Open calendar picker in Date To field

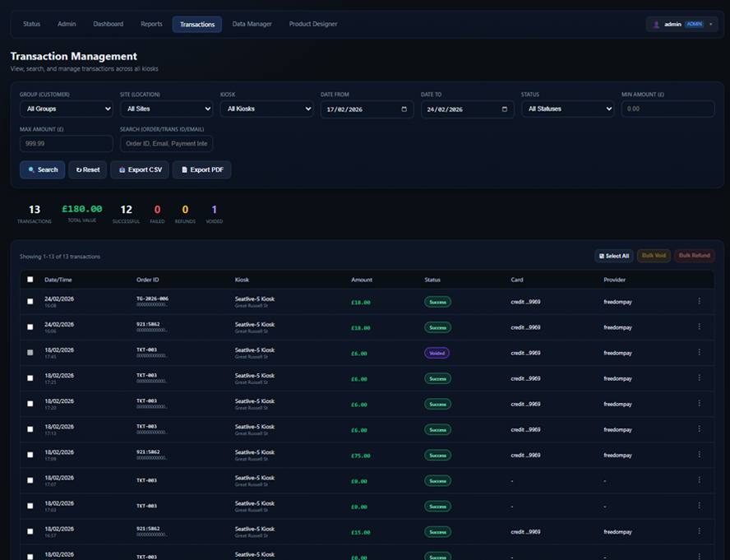tap(504, 109)
